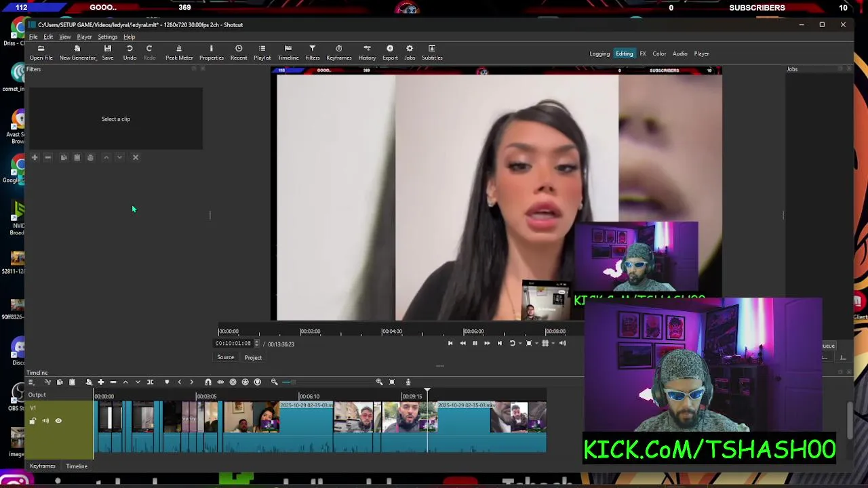Adjust the timecode stepper arrows
Viewport: 868px width, 488px height.
[256, 344]
